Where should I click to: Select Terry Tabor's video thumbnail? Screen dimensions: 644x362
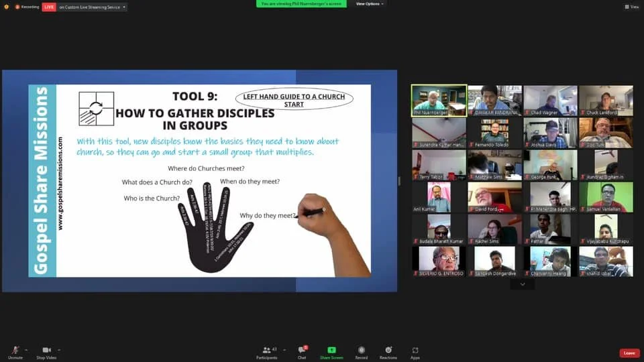(x=439, y=165)
